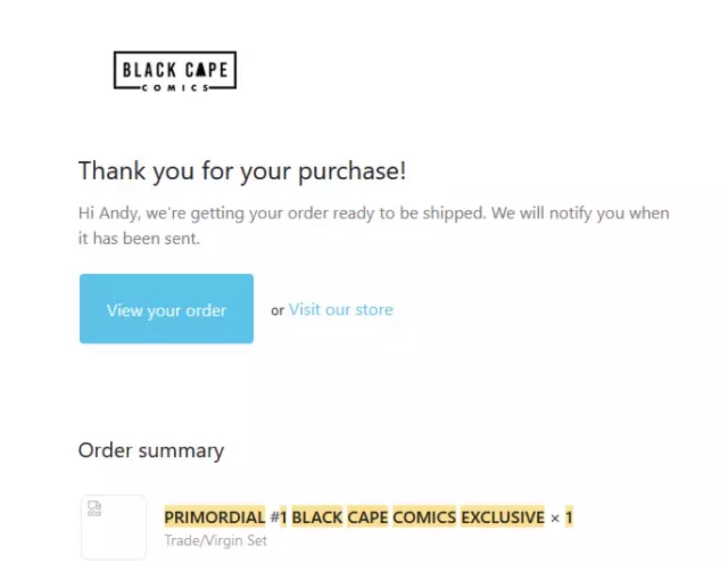Click the Order summary heading
The width and height of the screenshot is (728, 567).
coord(151,451)
